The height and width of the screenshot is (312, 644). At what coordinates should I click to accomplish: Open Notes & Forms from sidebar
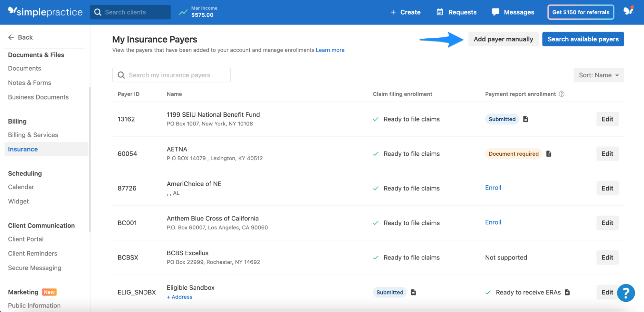click(x=29, y=83)
